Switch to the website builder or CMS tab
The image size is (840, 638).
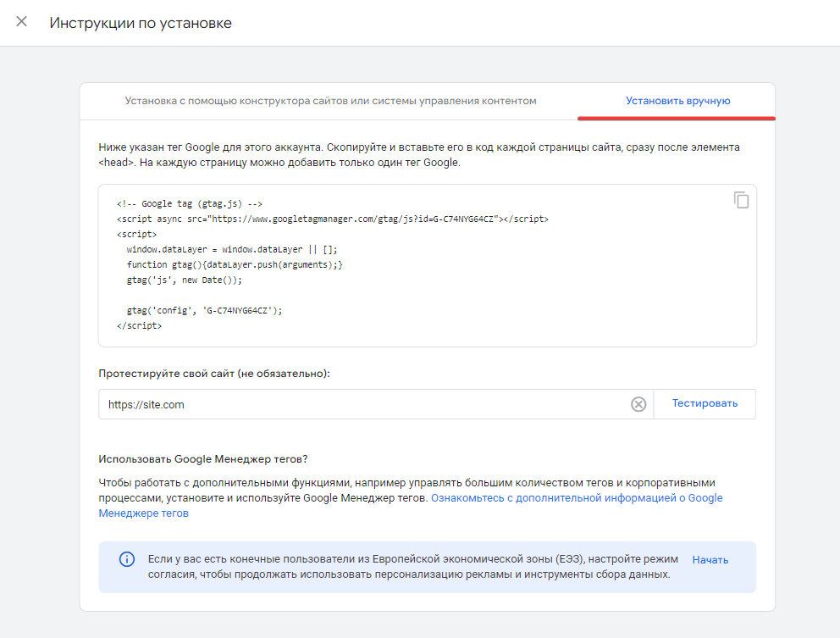point(330,101)
